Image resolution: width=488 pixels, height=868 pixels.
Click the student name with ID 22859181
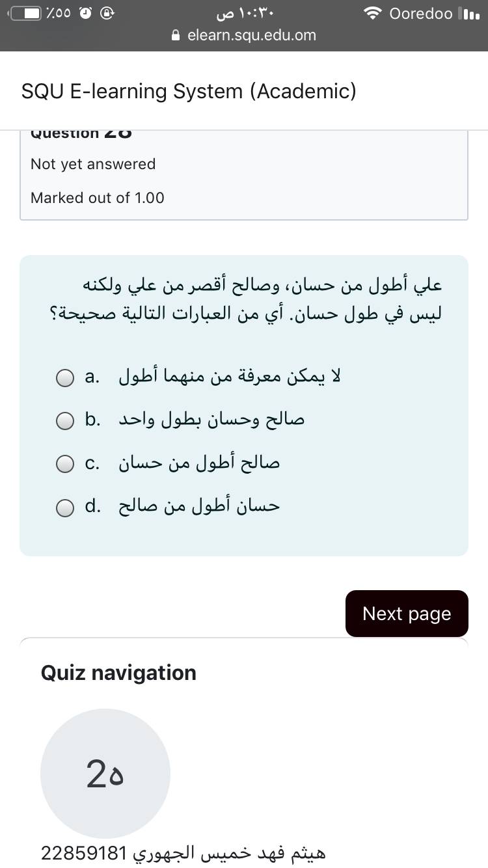[x=183, y=852]
